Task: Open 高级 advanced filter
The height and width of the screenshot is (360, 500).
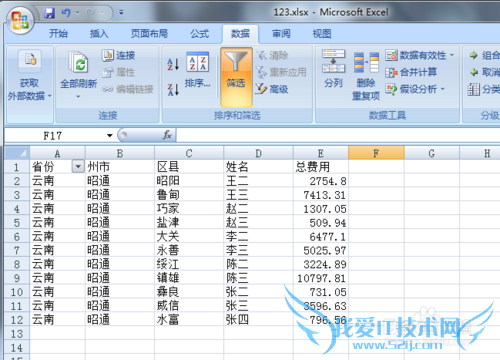Action: (x=272, y=89)
